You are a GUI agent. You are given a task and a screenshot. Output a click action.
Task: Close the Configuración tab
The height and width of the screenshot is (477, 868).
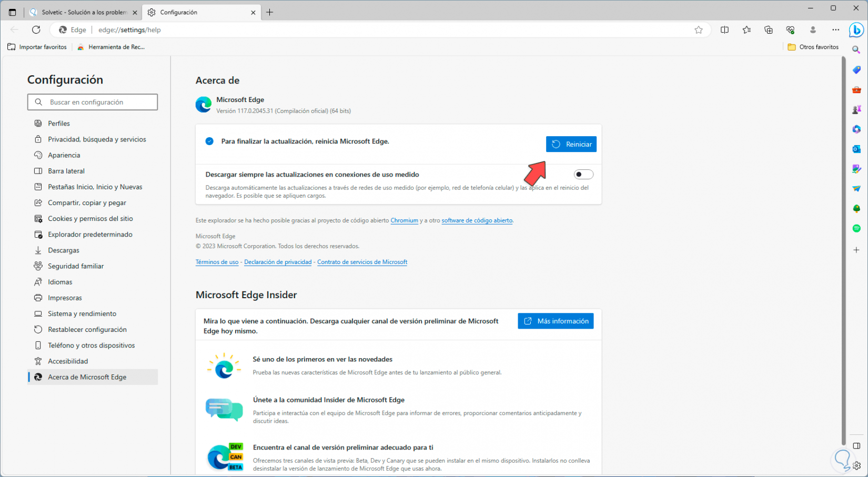click(x=253, y=12)
